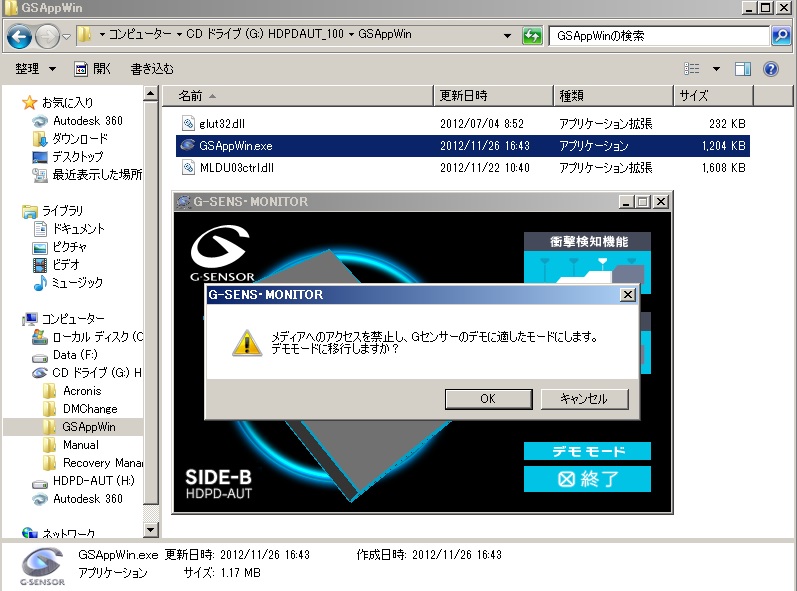
Task: Click the search magnifier icon
Action: tap(781, 36)
